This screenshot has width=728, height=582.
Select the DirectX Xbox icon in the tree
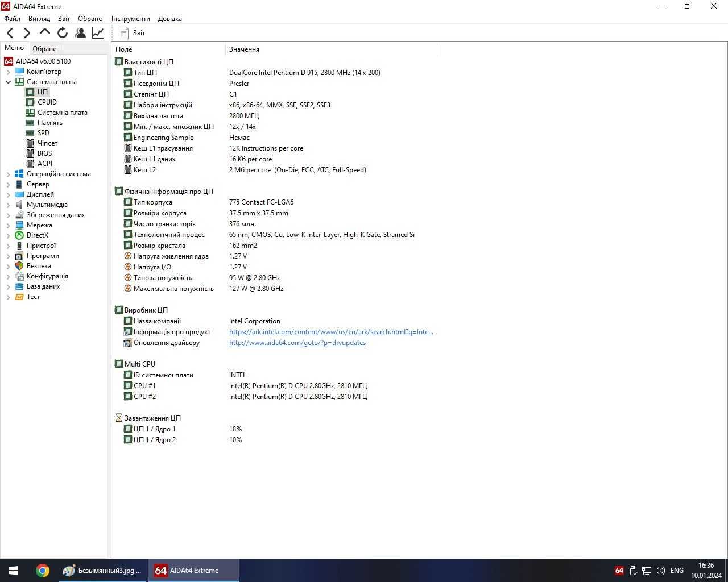19,235
